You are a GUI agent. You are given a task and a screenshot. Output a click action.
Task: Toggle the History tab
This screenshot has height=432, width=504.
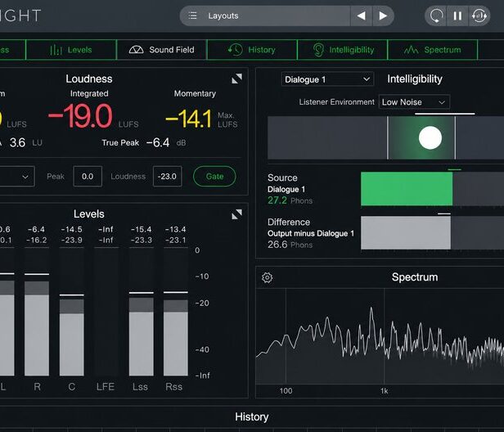(x=252, y=50)
